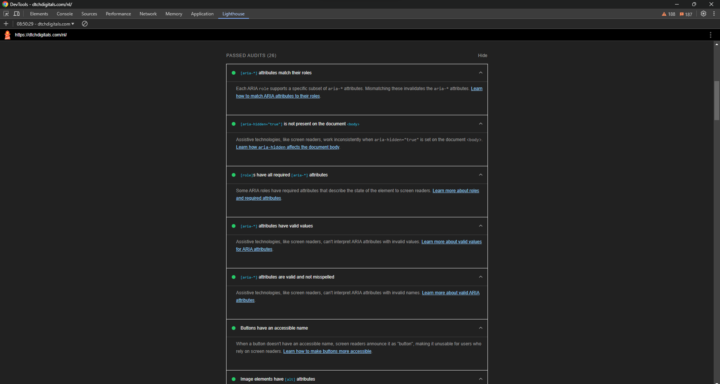Toggle the device toolbar icon
This screenshot has height=384, width=720.
[x=17, y=14]
